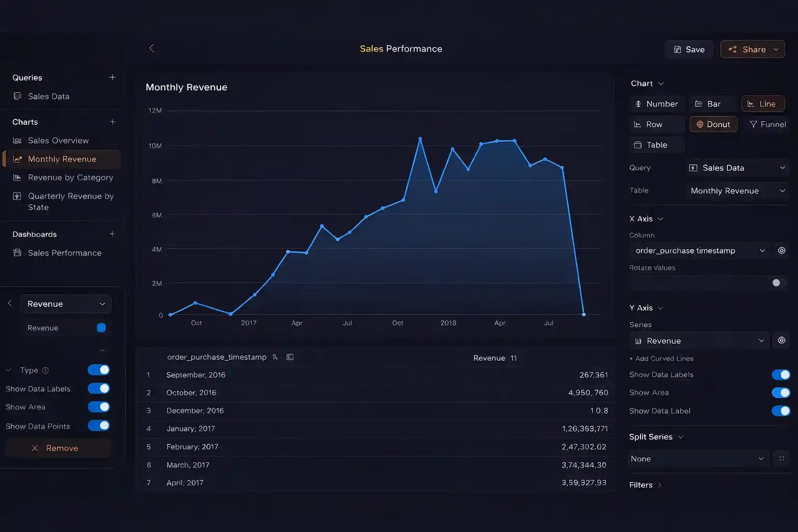The width and height of the screenshot is (798, 532).
Task: Toggle Show Data Labels in left panel
Action: [99, 389]
